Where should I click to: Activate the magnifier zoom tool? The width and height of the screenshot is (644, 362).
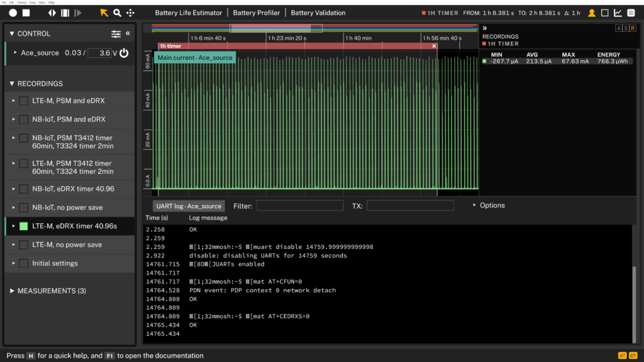point(117,13)
